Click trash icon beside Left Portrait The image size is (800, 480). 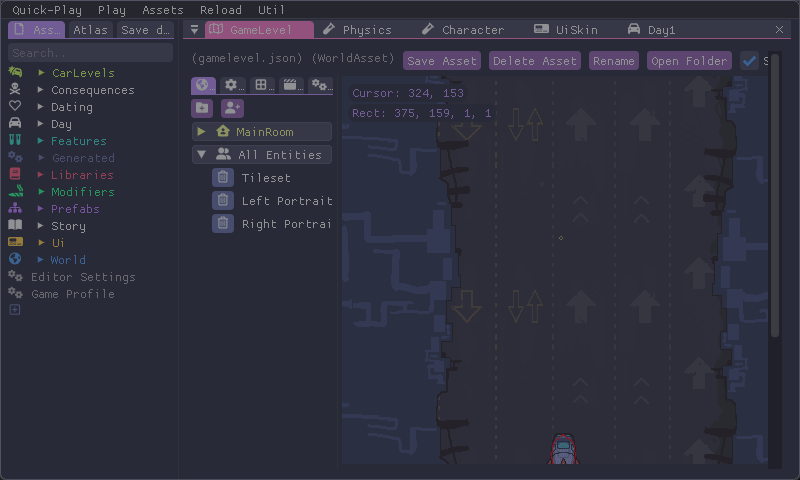tap(223, 201)
